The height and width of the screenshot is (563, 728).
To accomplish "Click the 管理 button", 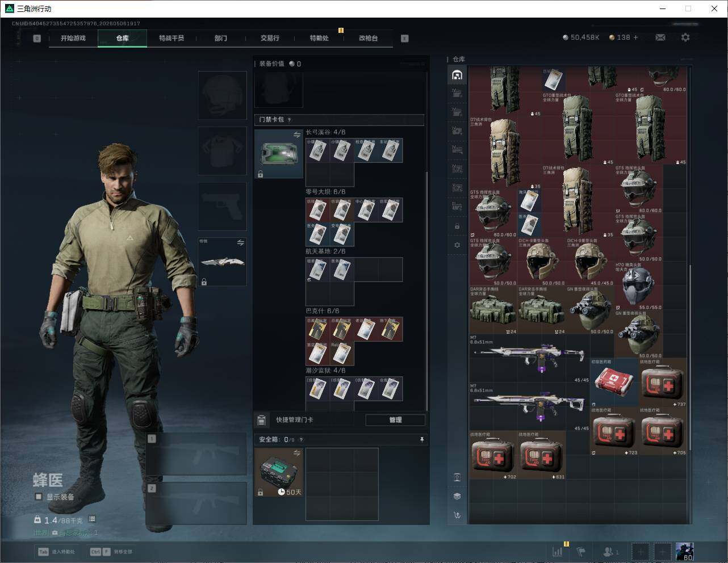I will [395, 420].
